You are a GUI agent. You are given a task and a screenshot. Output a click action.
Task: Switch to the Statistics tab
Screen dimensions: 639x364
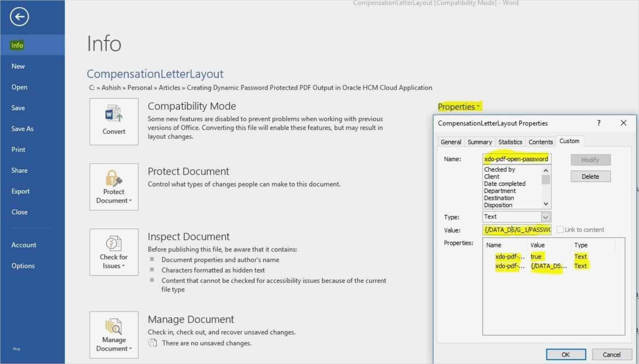[510, 142]
